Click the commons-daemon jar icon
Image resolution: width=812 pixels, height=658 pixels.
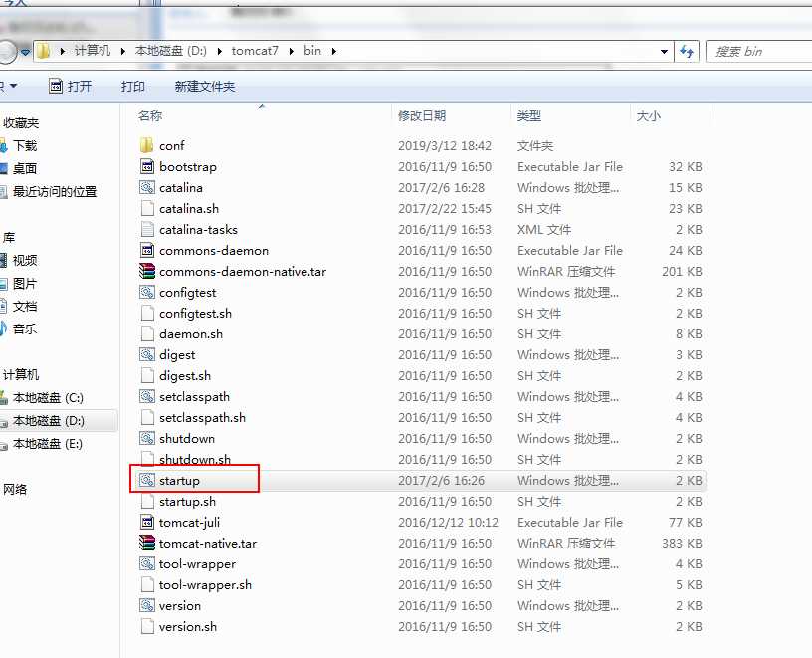coord(147,250)
